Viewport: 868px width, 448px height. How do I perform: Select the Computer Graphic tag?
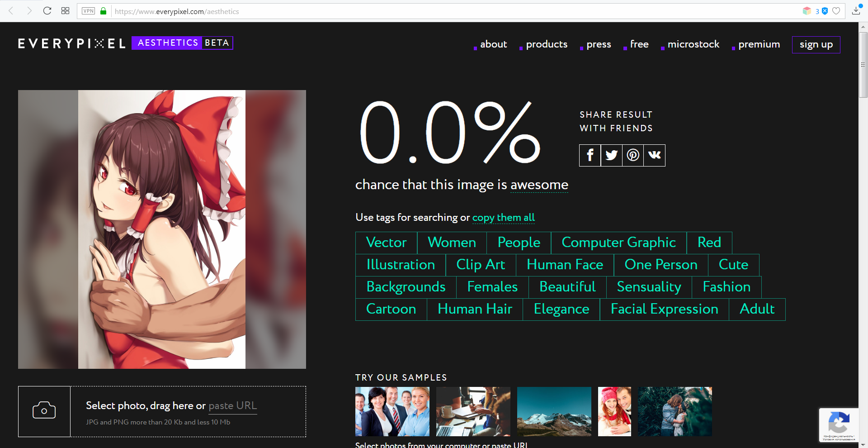619,243
